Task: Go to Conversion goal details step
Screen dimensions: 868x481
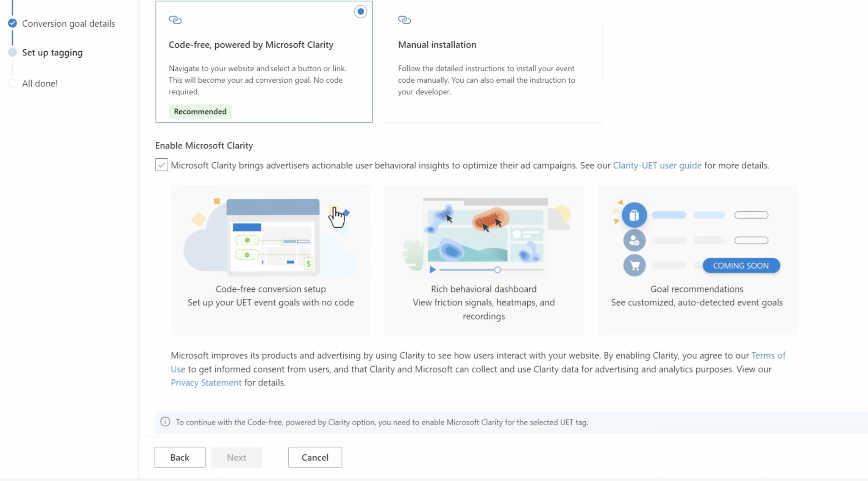Action: (69, 23)
